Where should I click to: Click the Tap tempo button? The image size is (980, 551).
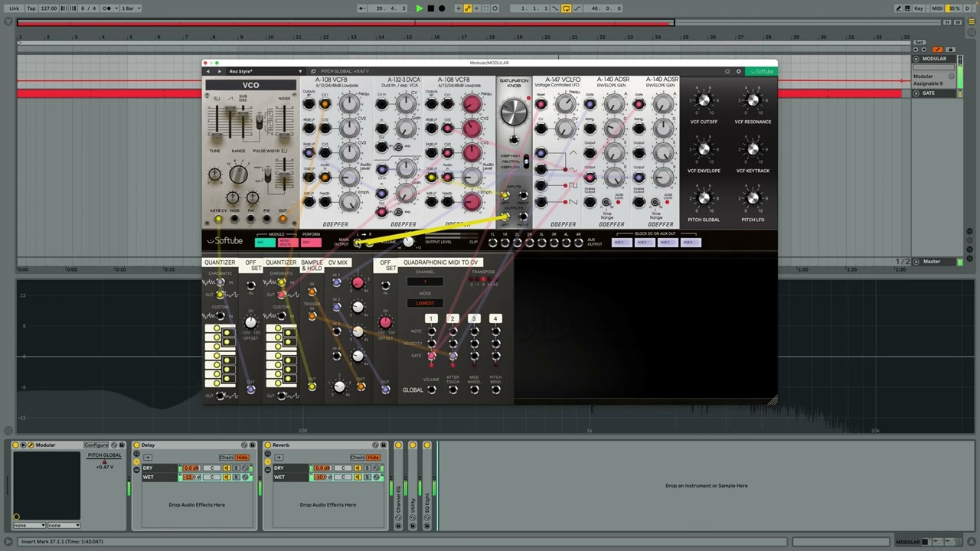pos(31,8)
